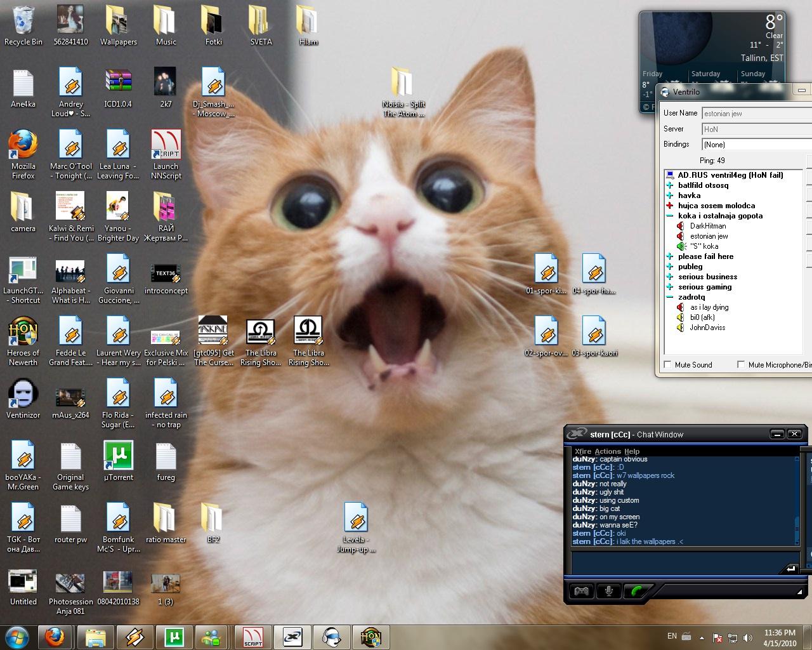Select user "S" koka in Ventrilo
The height and width of the screenshot is (650, 812).
(x=704, y=246)
